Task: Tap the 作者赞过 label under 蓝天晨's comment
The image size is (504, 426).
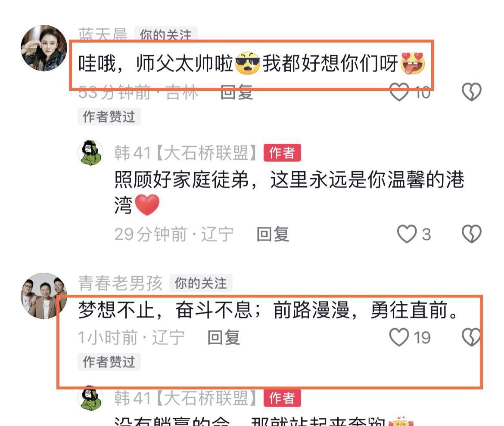Action: coord(109,117)
